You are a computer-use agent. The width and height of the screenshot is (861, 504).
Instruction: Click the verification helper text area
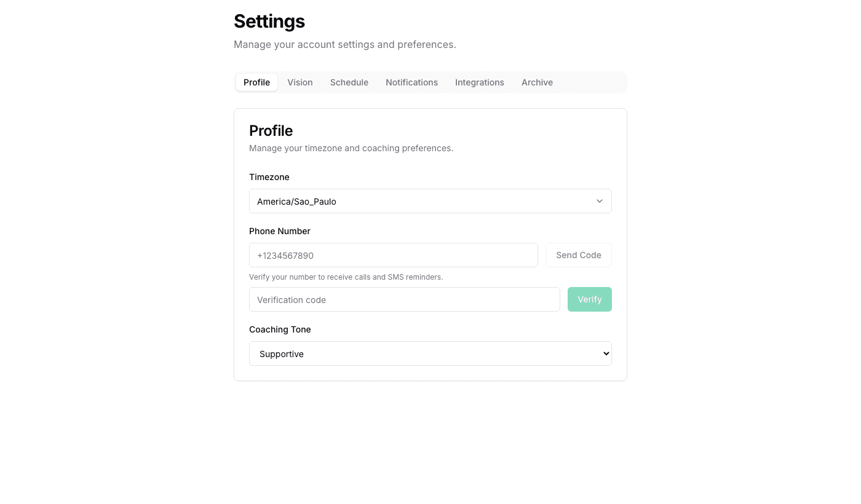[x=346, y=277]
